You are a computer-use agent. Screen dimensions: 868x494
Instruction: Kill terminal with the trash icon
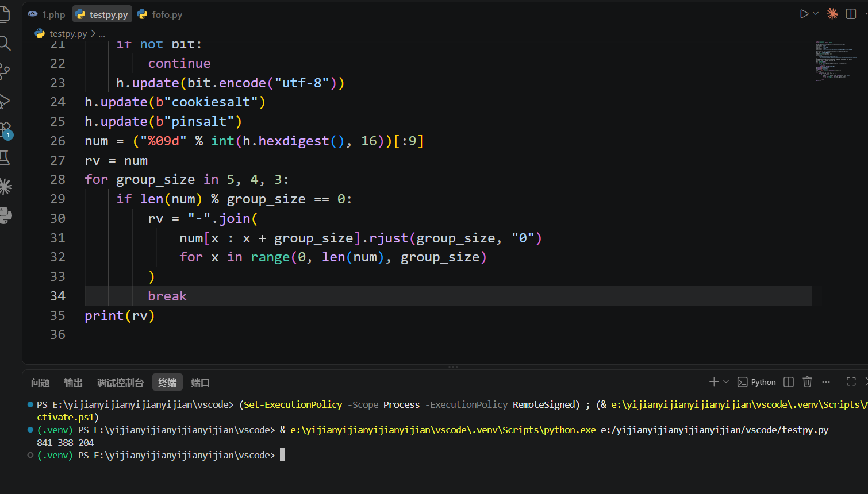(807, 382)
